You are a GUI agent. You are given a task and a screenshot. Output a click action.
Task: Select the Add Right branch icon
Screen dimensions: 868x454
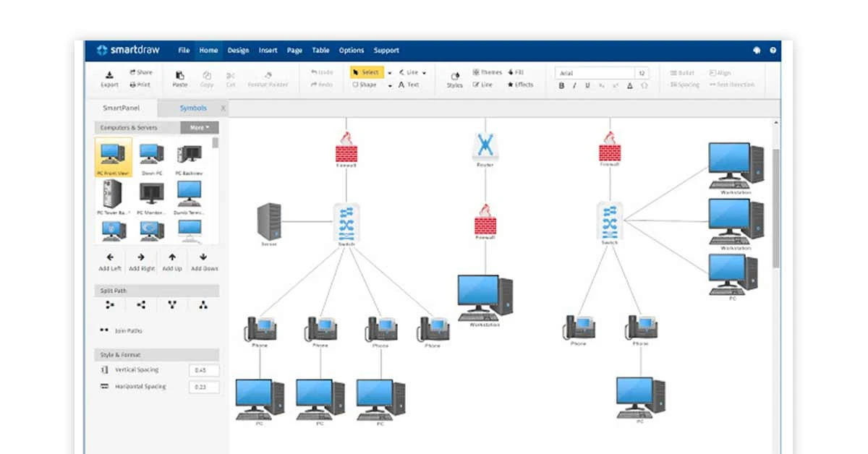pos(140,258)
